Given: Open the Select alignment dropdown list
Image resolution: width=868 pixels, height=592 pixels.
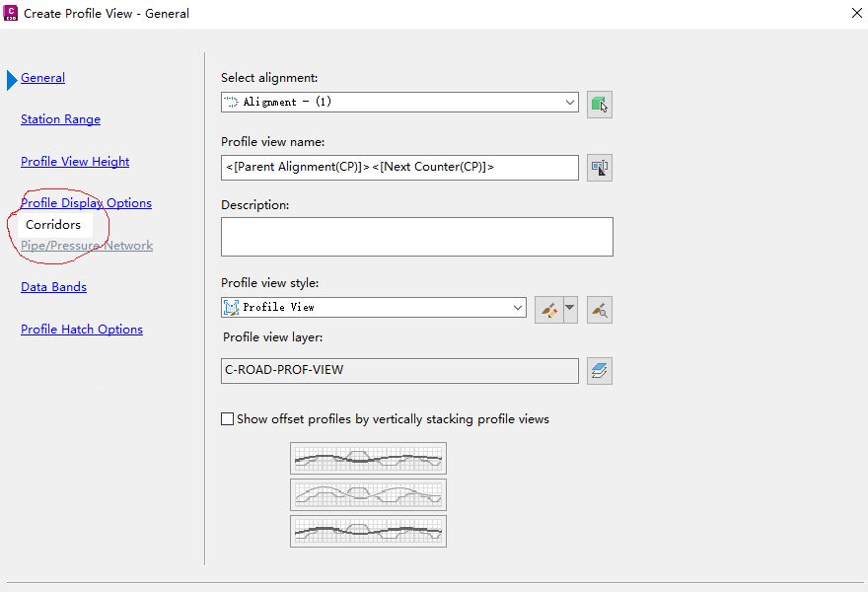Looking at the screenshot, I should click(x=569, y=102).
